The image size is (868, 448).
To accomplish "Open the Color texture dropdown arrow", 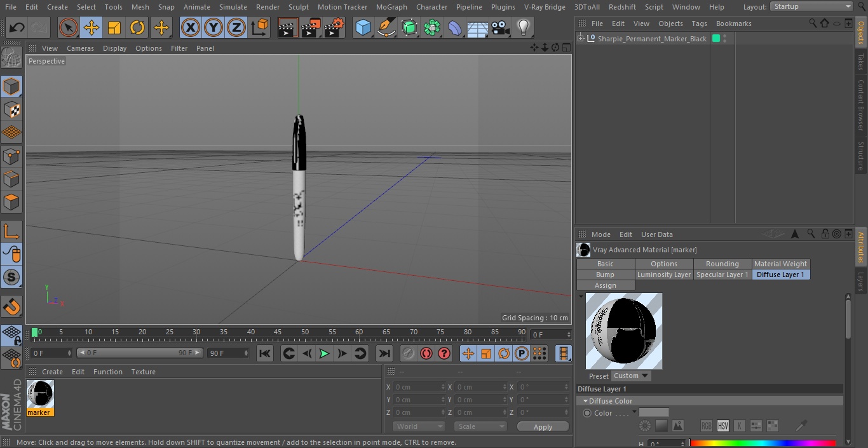I will point(634,412).
